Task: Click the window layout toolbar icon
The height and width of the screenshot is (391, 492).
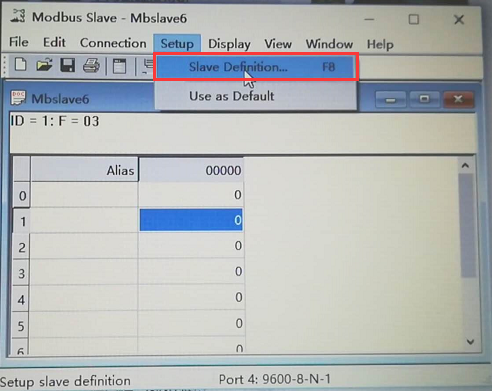Action: (x=119, y=66)
